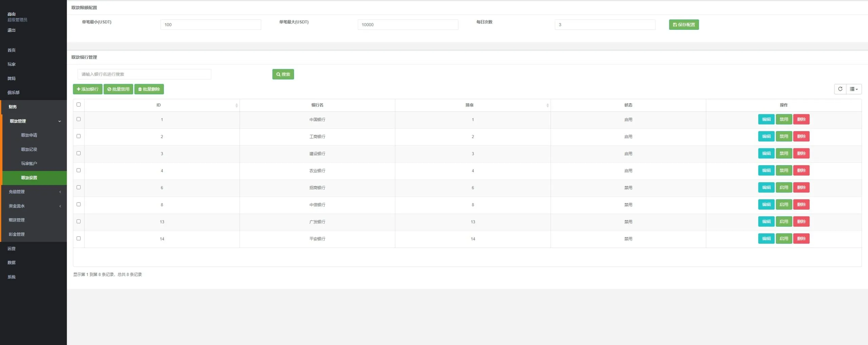
Task: Click the 单笔最大(USDT) input field
Action: point(408,24)
